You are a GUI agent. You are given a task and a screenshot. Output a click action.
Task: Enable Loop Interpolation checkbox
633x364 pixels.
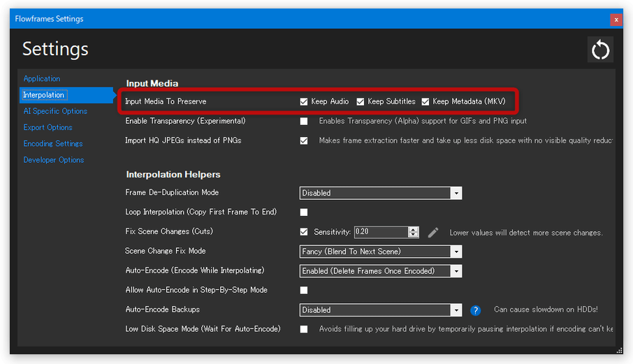(304, 212)
